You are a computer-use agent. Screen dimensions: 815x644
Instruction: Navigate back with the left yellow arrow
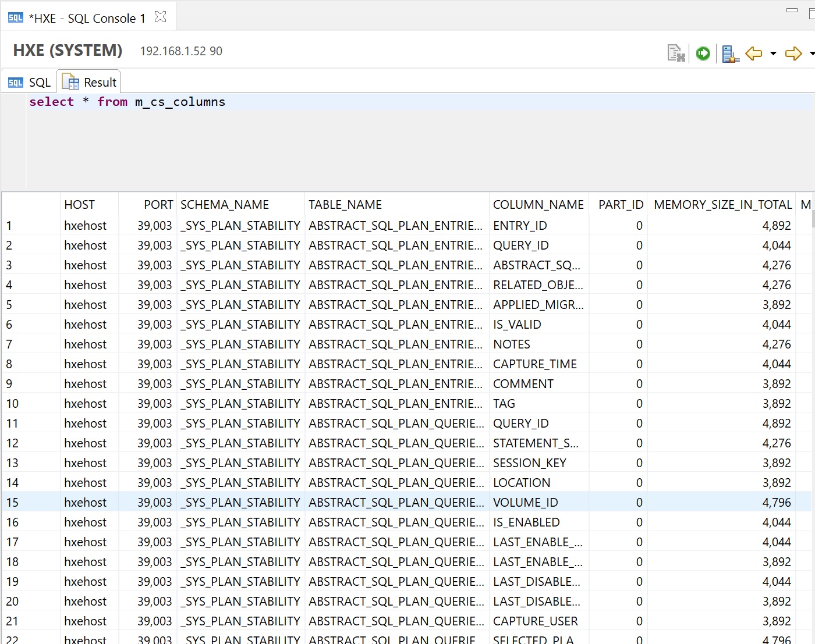point(754,54)
